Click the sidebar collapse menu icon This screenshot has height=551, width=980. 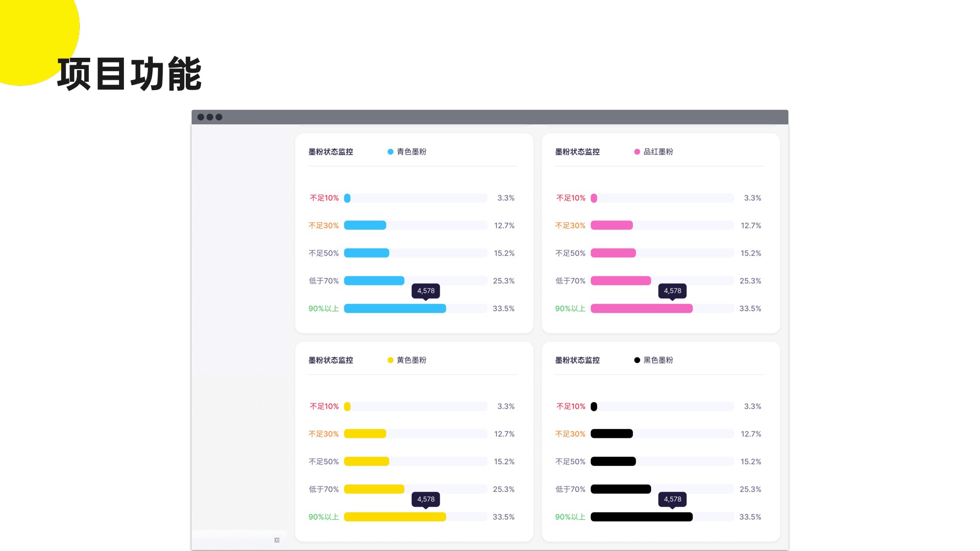[x=277, y=540]
